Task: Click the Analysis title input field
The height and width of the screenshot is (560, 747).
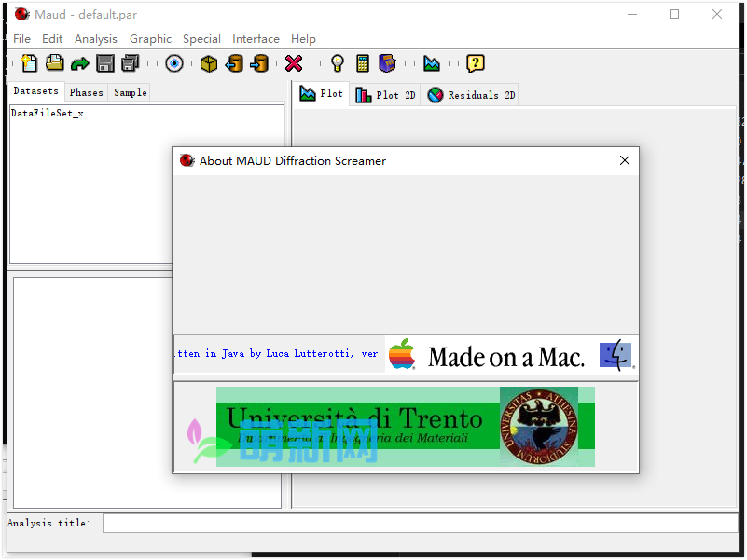Action: point(421,524)
